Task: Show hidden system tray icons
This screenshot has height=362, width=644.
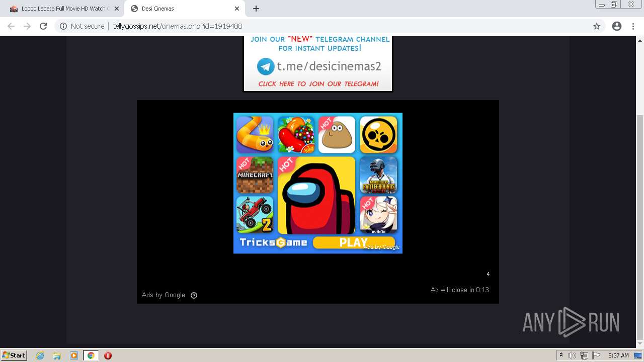Action: pyautogui.click(x=561, y=355)
